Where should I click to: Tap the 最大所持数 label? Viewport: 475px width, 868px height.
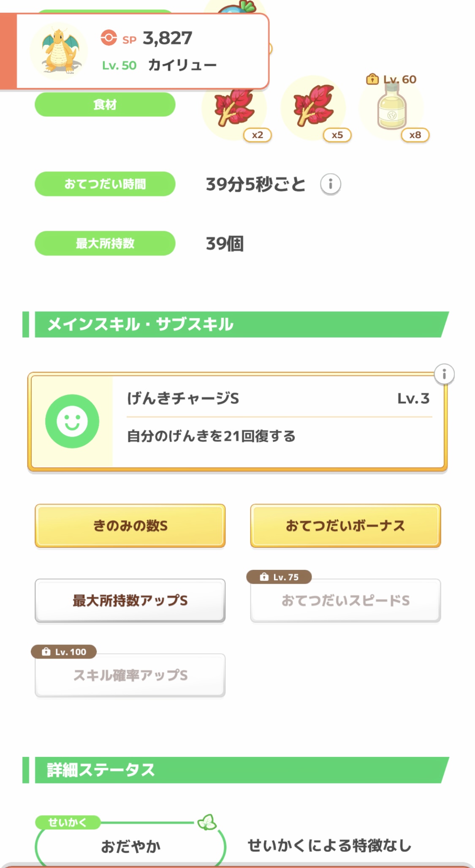(105, 243)
